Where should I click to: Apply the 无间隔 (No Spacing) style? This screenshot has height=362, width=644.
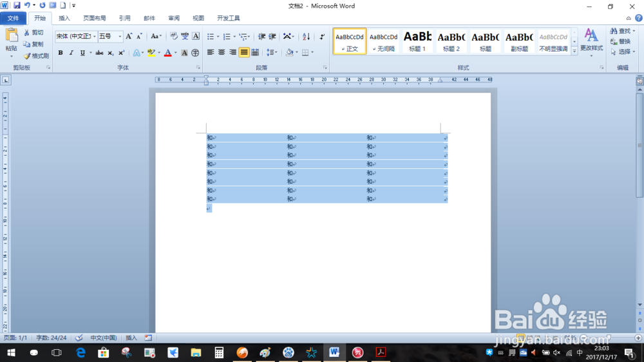384,41
